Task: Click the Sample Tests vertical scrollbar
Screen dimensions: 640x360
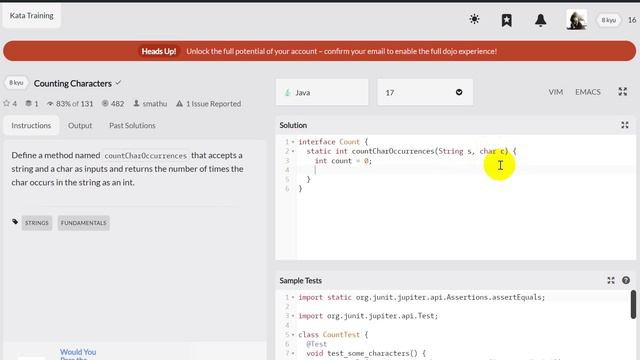Action: click(x=633, y=304)
